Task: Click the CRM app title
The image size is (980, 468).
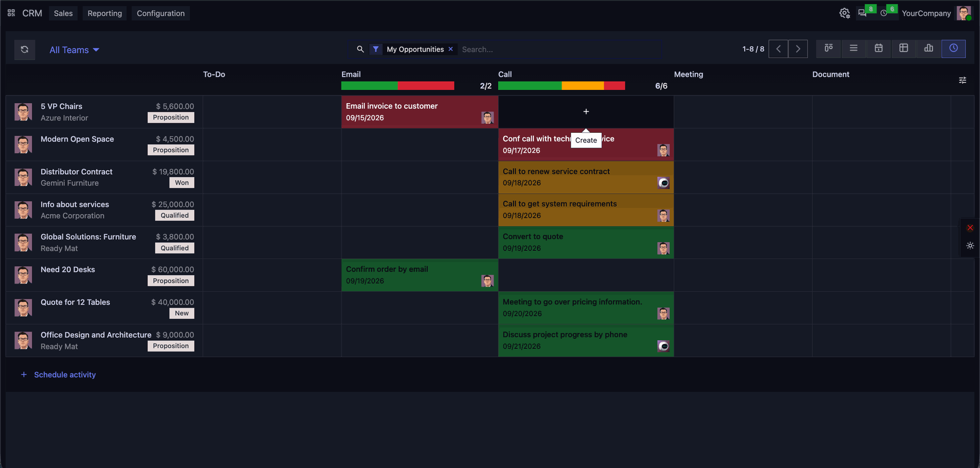Action: click(32, 13)
